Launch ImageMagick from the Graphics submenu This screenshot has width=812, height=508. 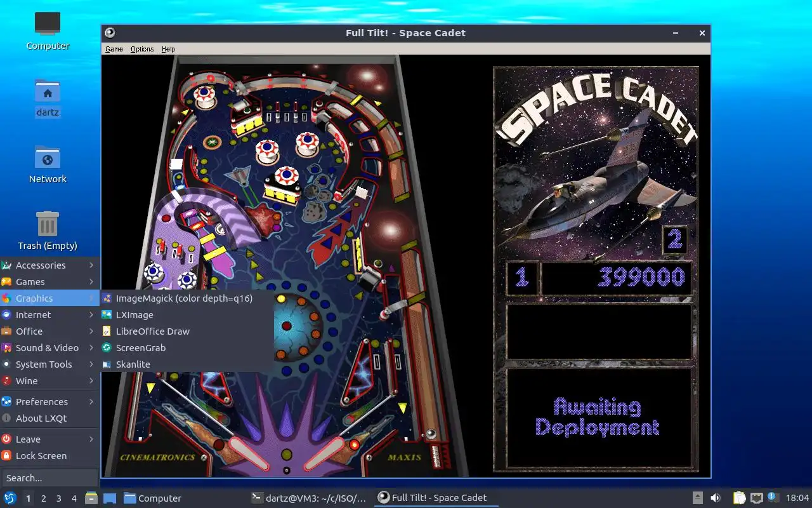click(187, 298)
